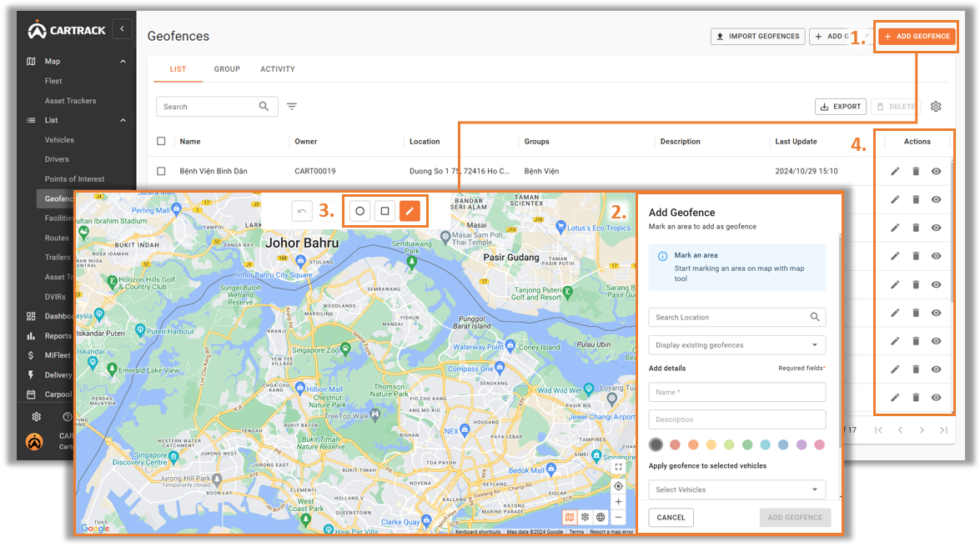Collapse the Cartrack sidebar with the chevron button

[122, 28]
